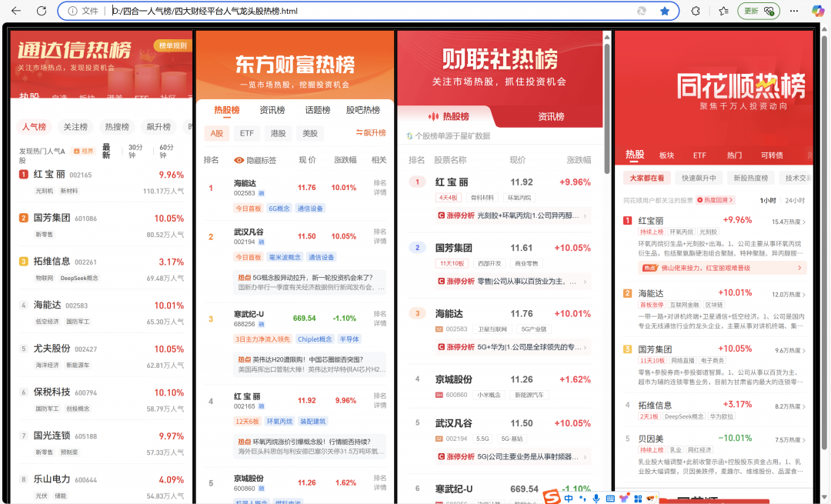This screenshot has height=504, width=831.
Task: Open 热股榜 tab in 东方财富热榜
Action: 227,110
